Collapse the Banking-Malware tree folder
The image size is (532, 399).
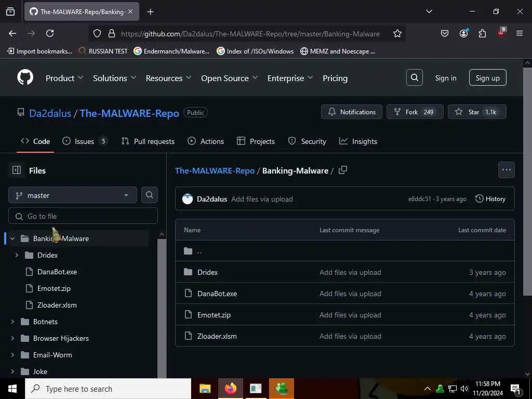pos(12,238)
